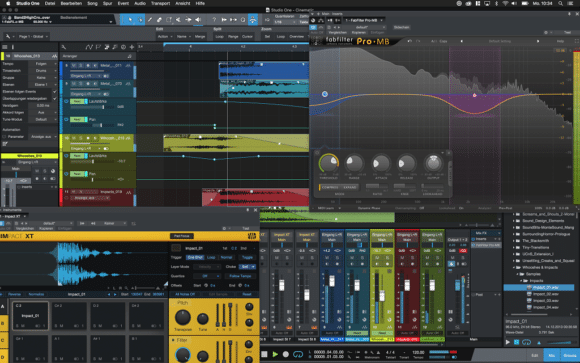Click the Stop square in transport bar

[264, 354]
